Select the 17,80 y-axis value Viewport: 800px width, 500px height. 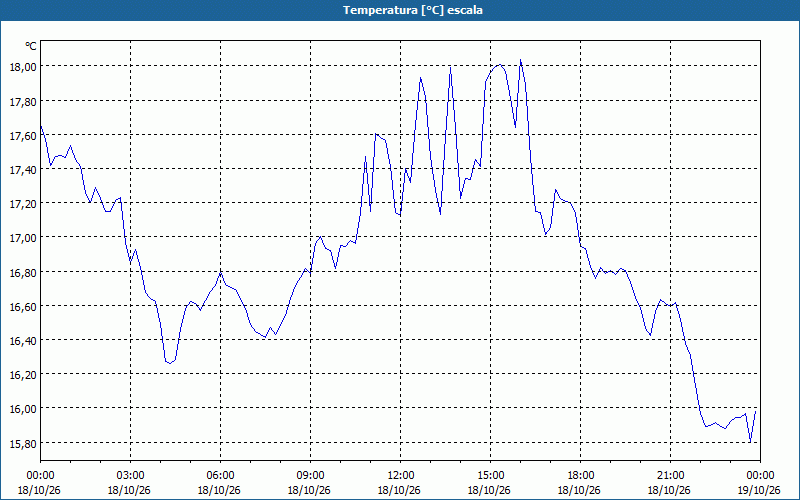point(23,101)
